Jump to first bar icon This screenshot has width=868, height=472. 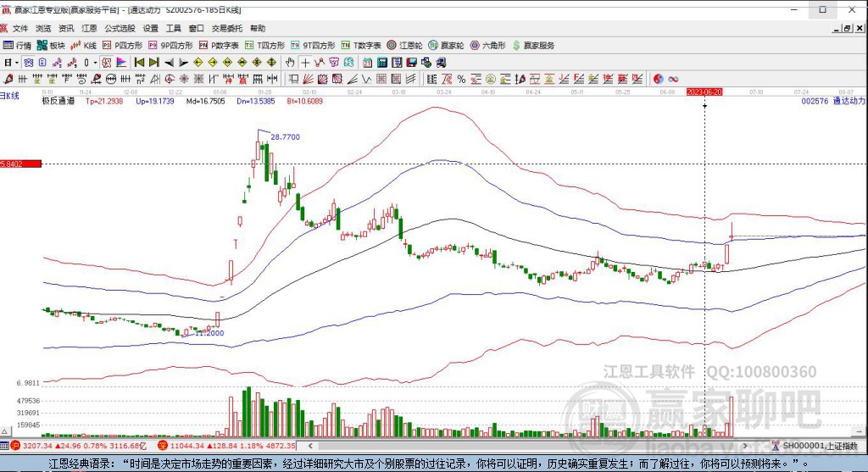[139, 63]
